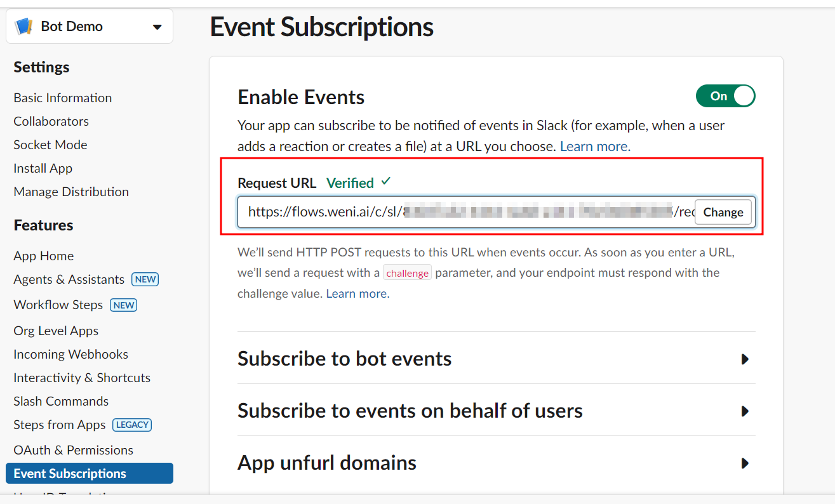Click the green Verified checkmark
The image size is (835, 504).
pos(386,182)
